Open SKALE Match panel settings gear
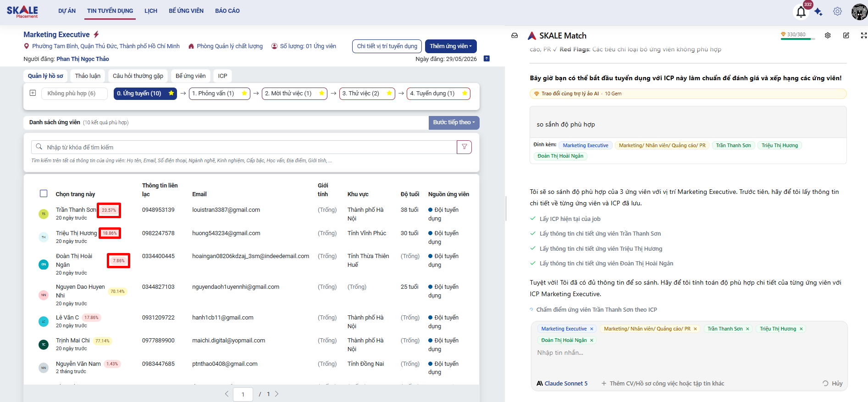This screenshot has width=868, height=402. (828, 35)
